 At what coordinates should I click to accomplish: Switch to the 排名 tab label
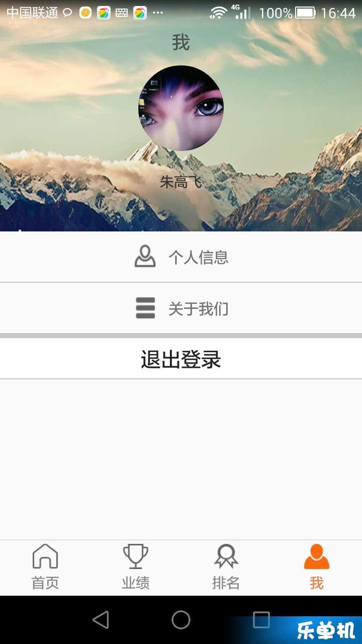pos(226,583)
